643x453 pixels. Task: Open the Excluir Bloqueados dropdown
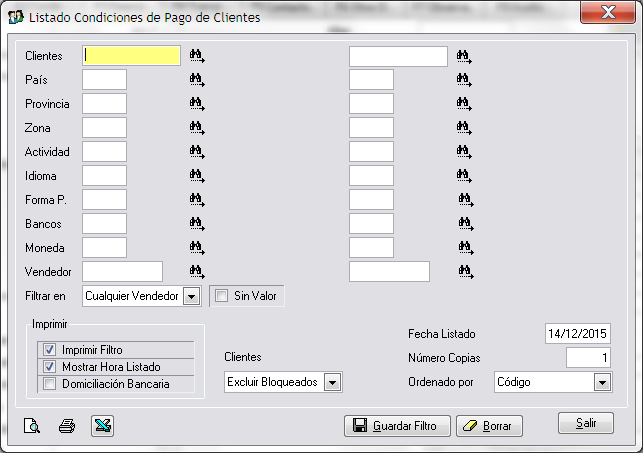click(334, 382)
